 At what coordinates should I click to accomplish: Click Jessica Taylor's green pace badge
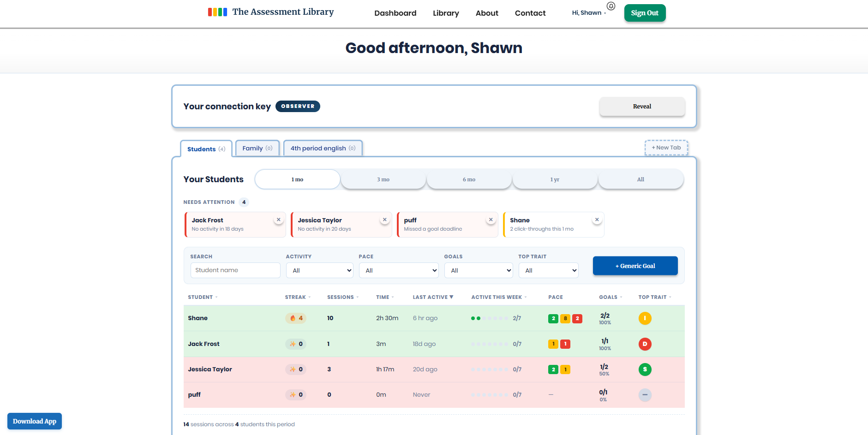click(553, 369)
